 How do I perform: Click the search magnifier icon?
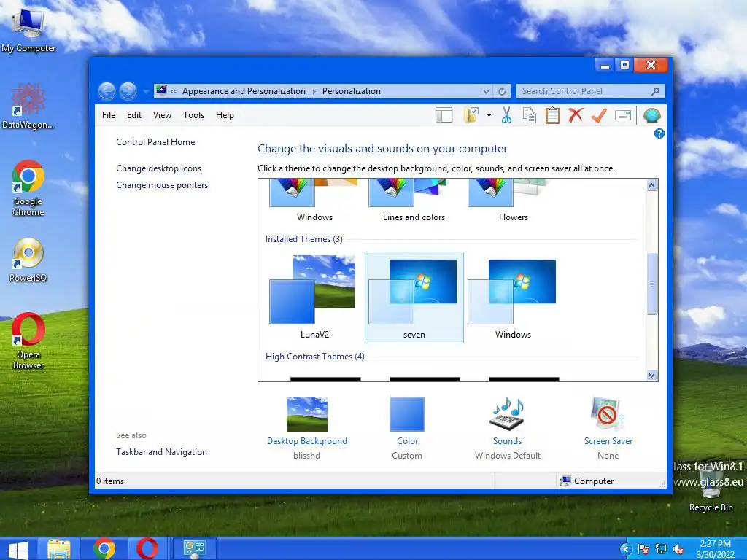click(x=656, y=91)
